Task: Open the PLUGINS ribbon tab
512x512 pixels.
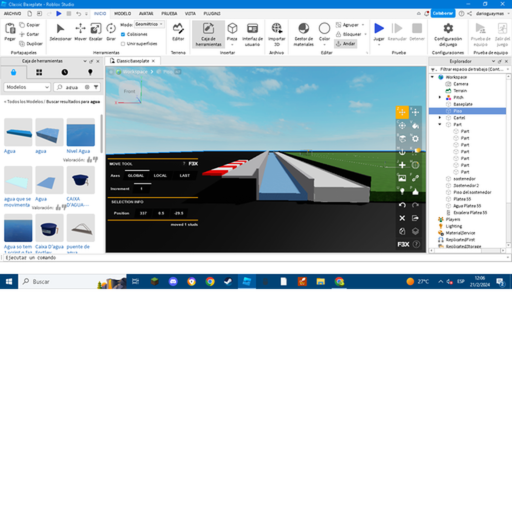Action: 212,14
